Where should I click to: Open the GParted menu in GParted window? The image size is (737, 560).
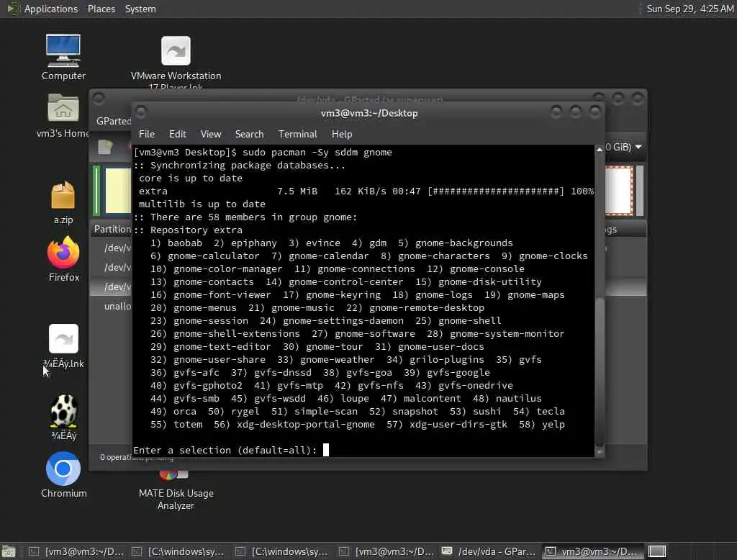point(113,121)
